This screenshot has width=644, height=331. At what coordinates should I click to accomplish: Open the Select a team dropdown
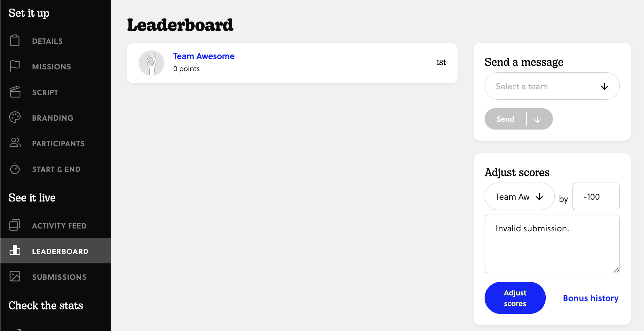552,86
